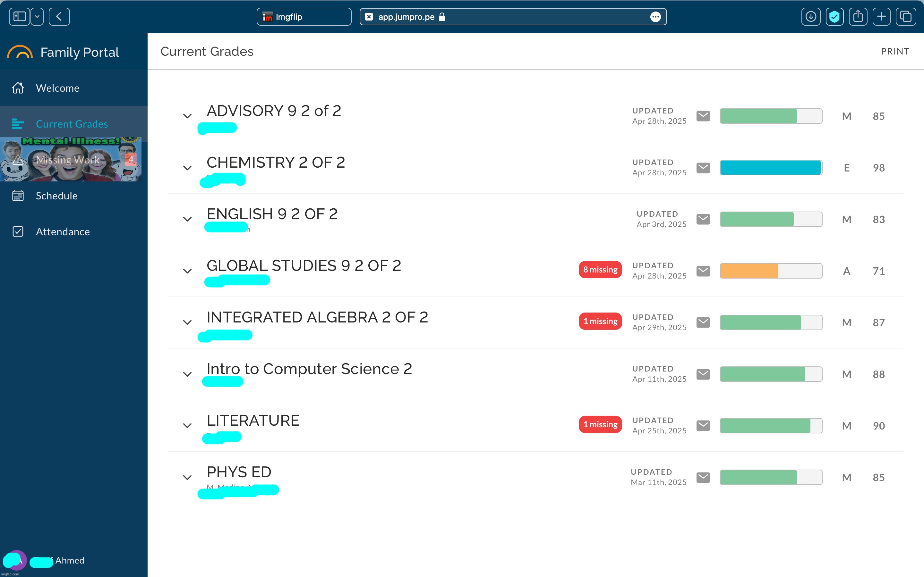Click the Family Portal logo icon
Viewport: 924px width, 577px height.
pyautogui.click(x=20, y=52)
